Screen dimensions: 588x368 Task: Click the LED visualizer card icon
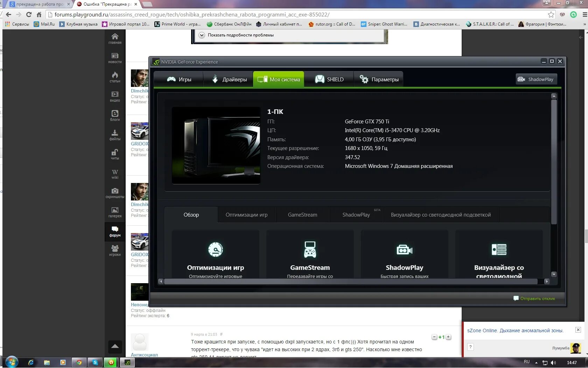[x=499, y=250]
